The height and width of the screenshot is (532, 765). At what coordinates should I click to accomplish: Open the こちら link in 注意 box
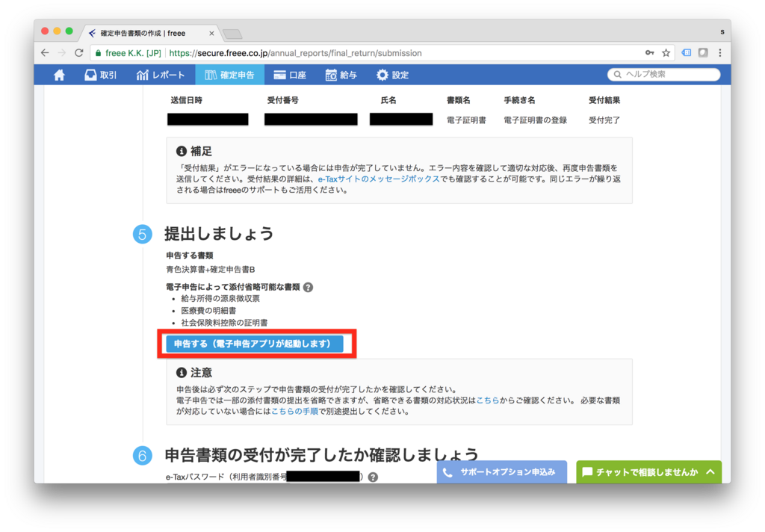[487, 400]
